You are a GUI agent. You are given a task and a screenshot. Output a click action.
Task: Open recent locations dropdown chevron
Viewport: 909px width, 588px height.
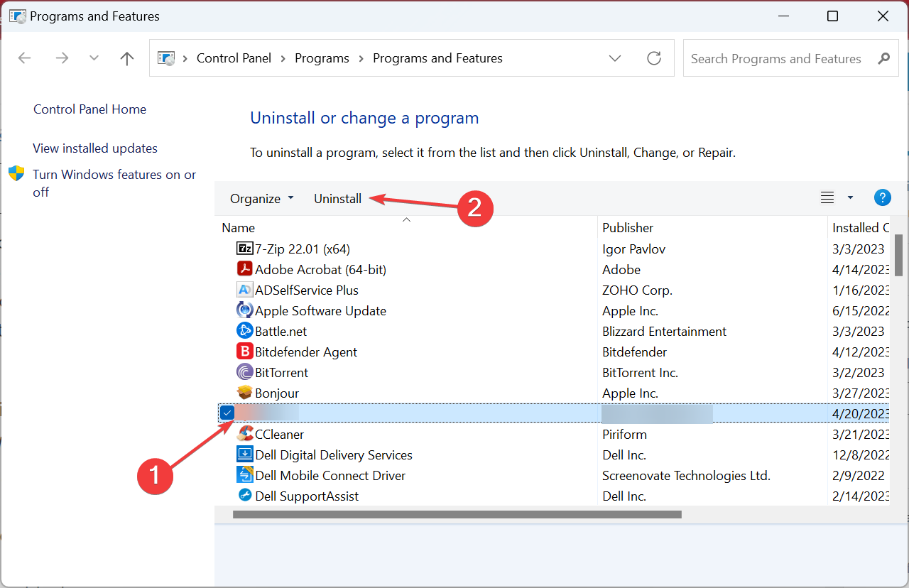point(94,58)
